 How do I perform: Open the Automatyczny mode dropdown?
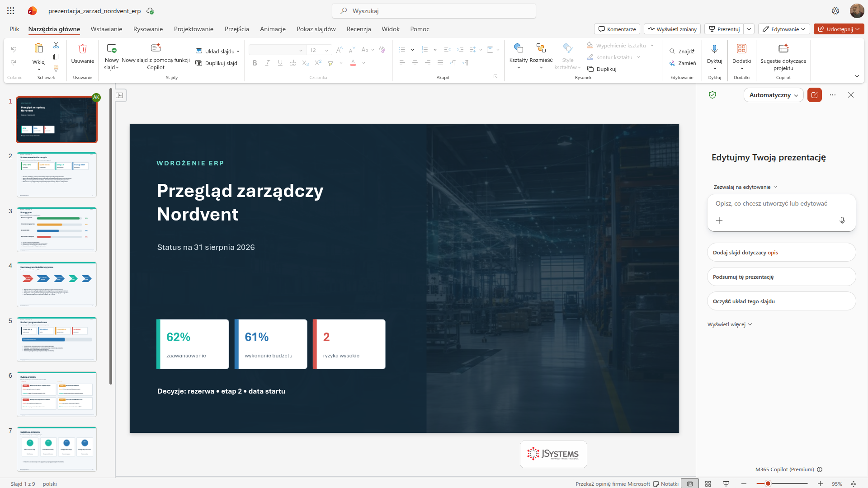774,95
